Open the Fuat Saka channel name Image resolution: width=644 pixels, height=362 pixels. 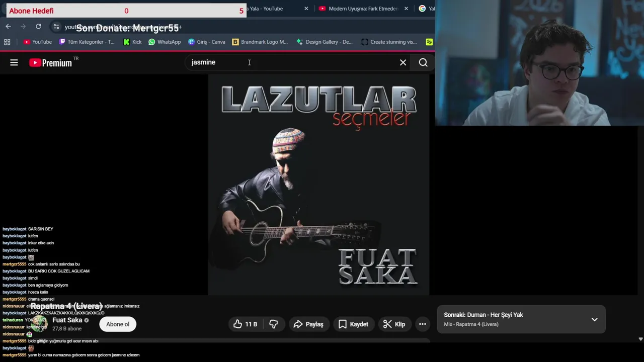coord(67,320)
